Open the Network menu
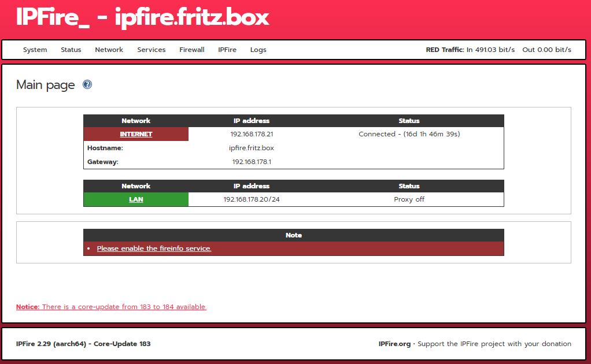This screenshot has height=364, width=591. (109, 50)
